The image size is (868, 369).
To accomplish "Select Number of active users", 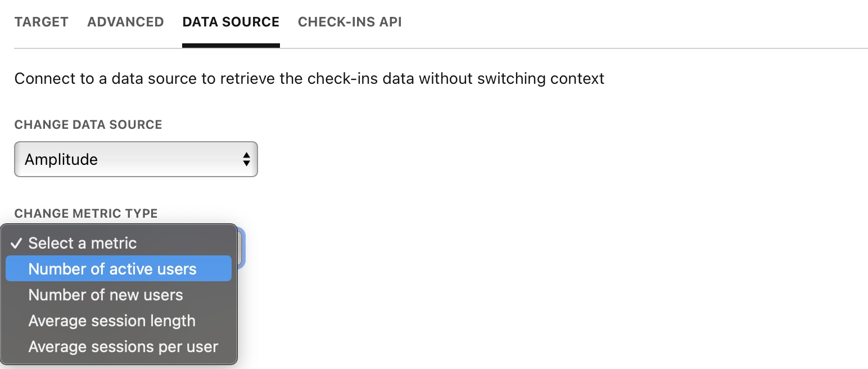I will pyautogui.click(x=112, y=269).
